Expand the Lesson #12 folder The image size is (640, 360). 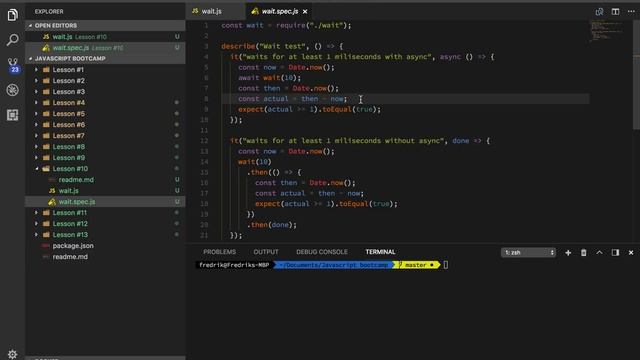pyautogui.click(x=105, y=224)
